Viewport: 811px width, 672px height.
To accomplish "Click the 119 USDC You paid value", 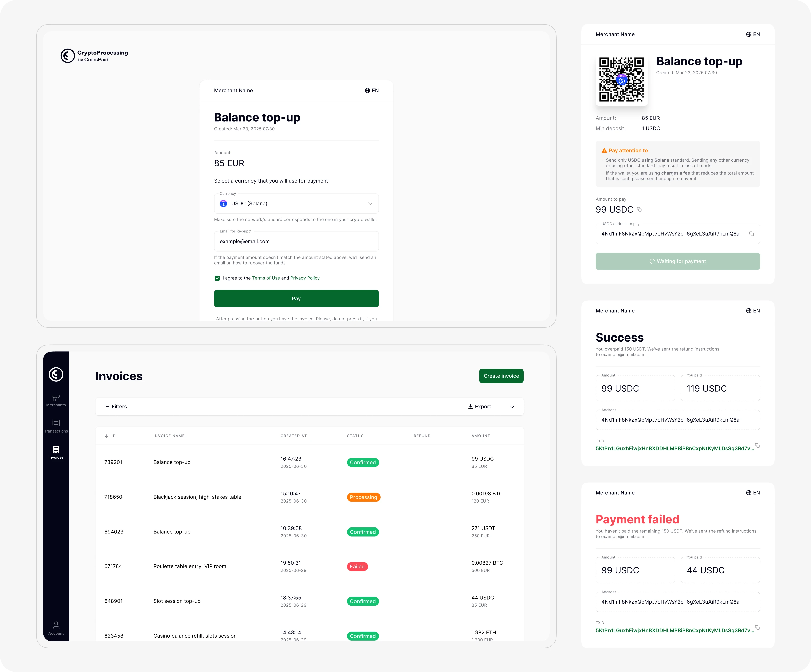I will pyautogui.click(x=707, y=389).
